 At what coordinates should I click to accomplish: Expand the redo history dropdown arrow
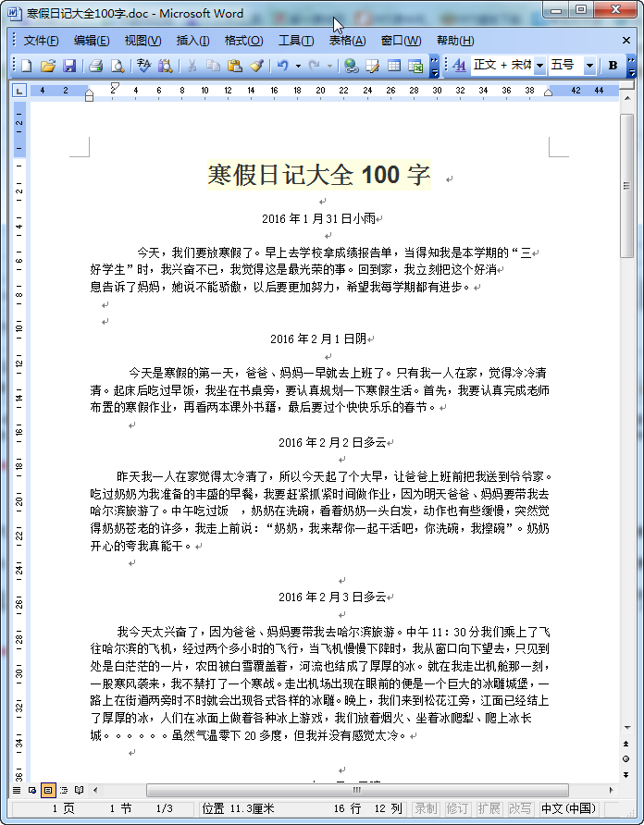pos(329,66)
